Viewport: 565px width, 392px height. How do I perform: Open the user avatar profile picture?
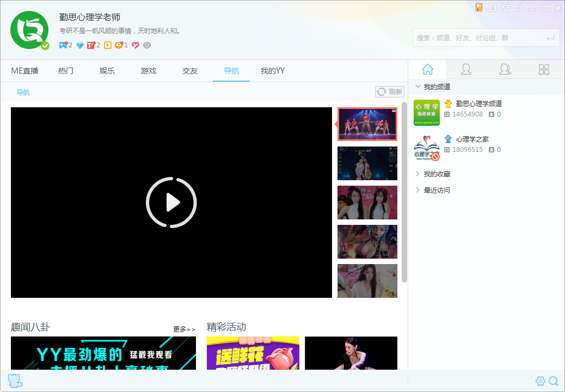point(29,30)
